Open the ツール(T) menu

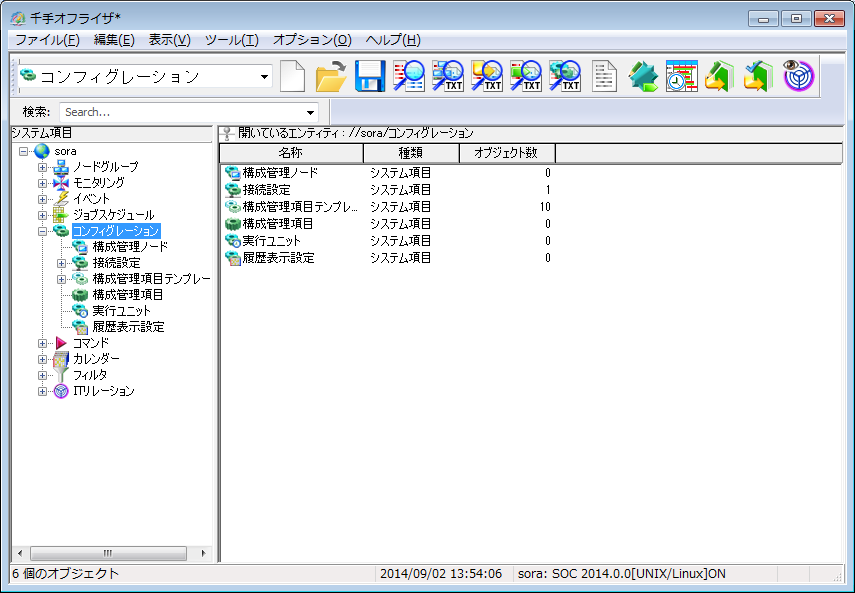(232, 40)
